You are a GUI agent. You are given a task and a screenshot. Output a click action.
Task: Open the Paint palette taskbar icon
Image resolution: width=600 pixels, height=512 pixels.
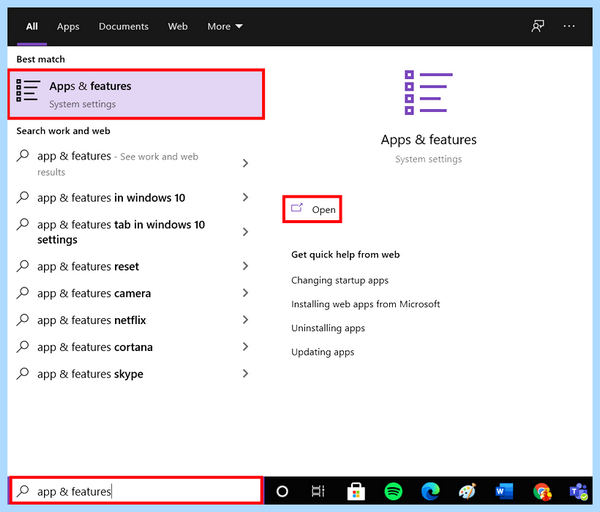click(467, 491)
